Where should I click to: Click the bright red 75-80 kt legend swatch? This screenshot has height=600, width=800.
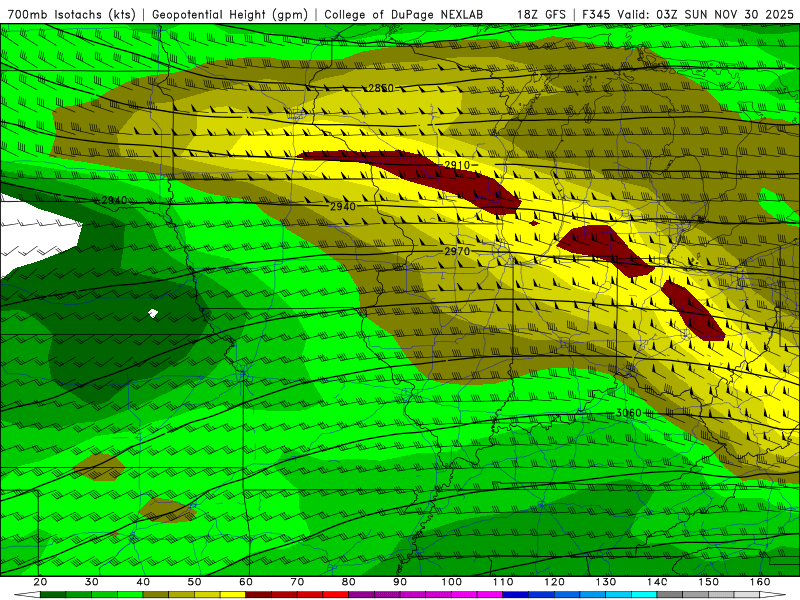336,595
